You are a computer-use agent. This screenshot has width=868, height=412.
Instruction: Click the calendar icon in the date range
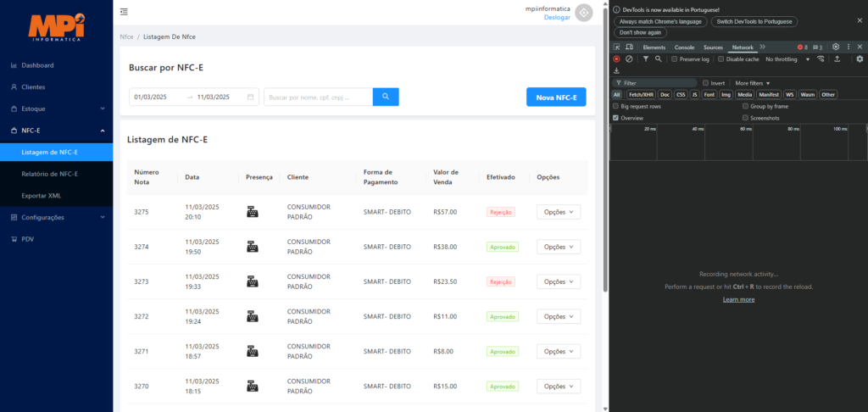point(250,97)
